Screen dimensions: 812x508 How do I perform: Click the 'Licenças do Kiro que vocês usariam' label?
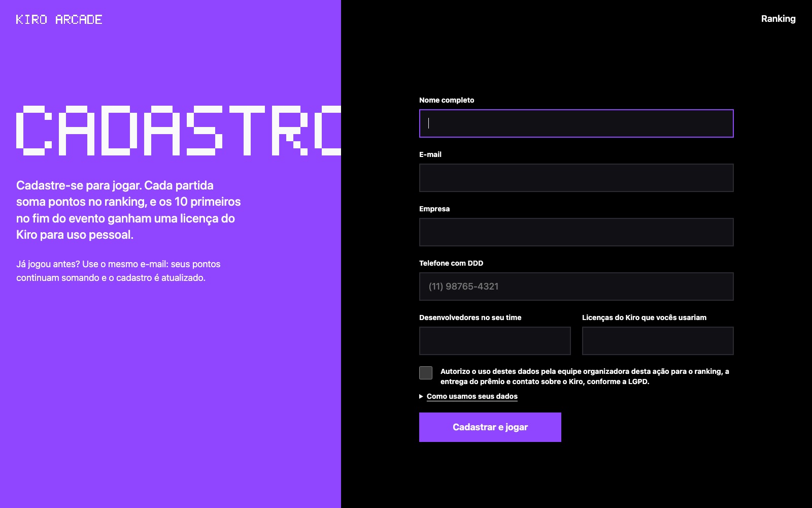click(x=644, y=317)
